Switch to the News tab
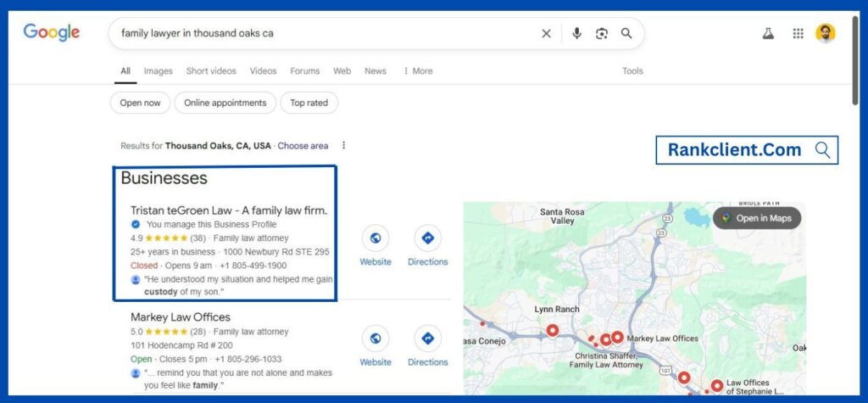Image resolution: width=868 pixels, height=403 pixels. (376, 71)
